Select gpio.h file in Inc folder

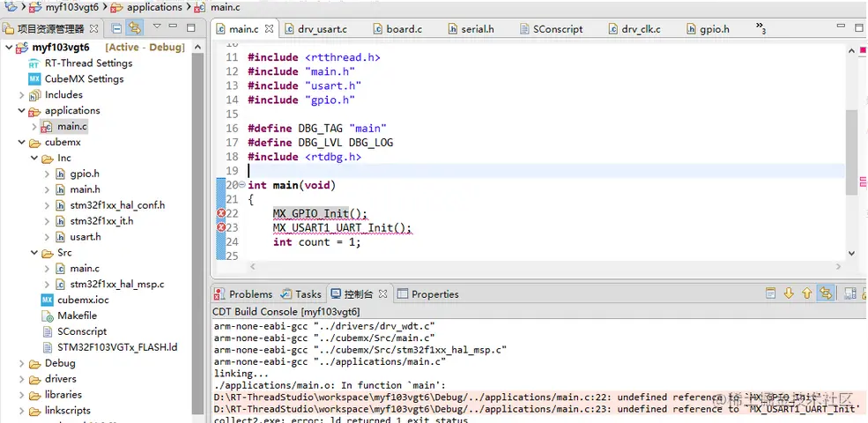click(x=84, y=174)
